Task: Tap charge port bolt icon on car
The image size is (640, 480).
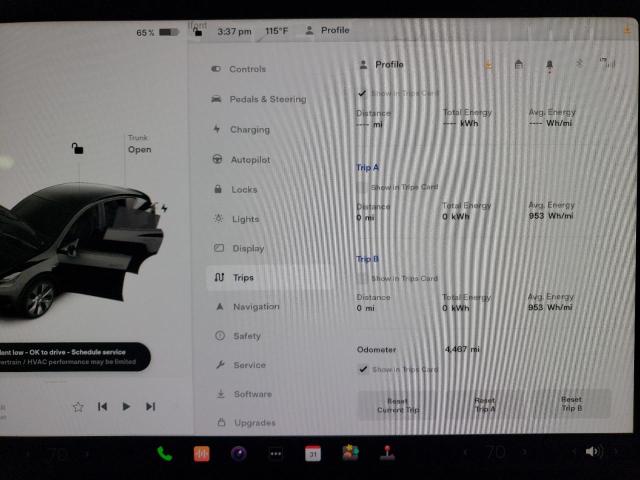Action: tap(164, 208)
